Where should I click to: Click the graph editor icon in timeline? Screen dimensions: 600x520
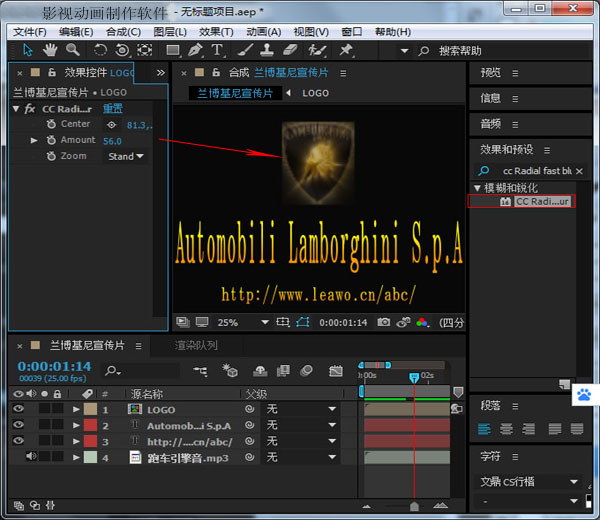[336, 371]
